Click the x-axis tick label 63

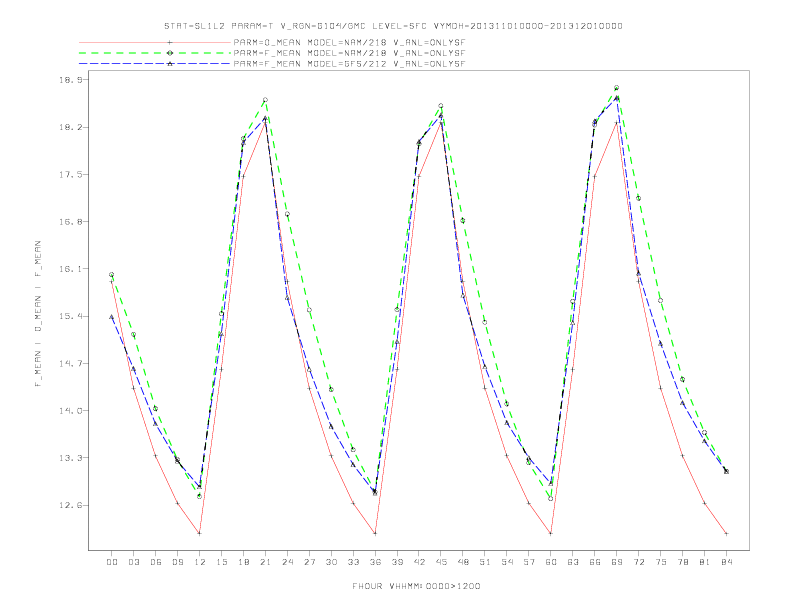pos(573,562)
